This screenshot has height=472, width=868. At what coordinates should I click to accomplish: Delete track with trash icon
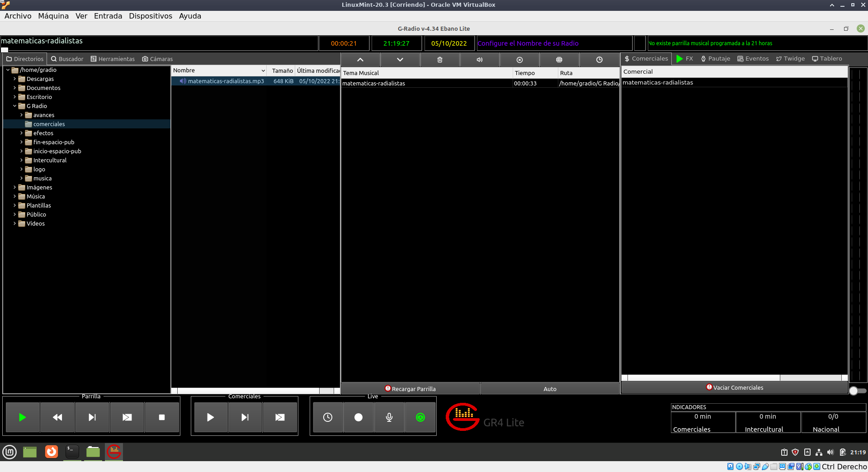pyautogui.click(x=440, y=60)
